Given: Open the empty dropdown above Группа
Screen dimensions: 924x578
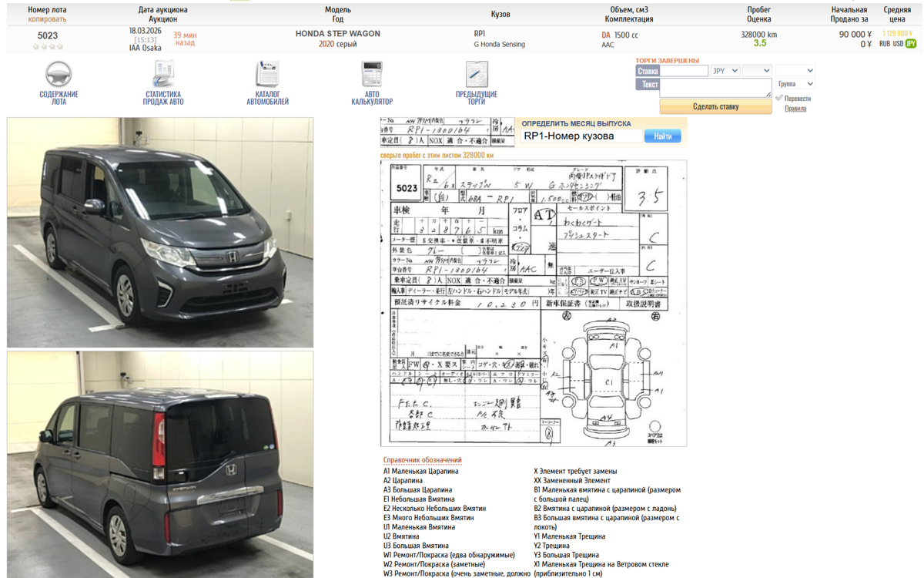Looking at the screenshot, I should (795, 70).
